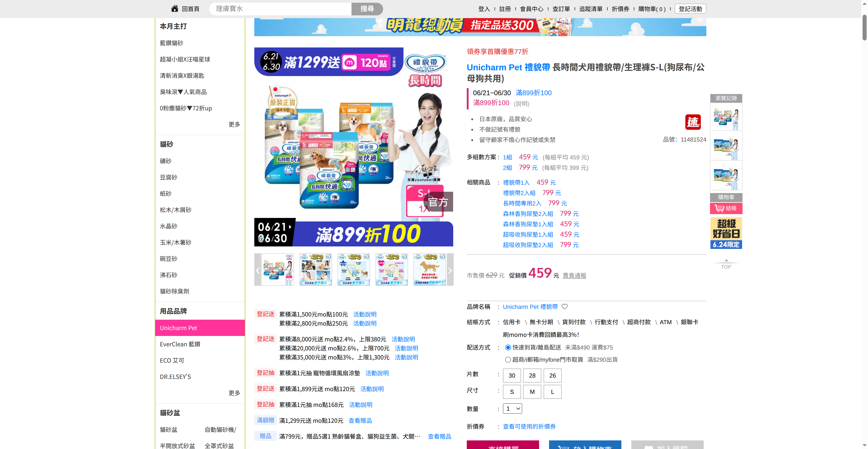Open 豆腐砂 category in sidebar

pyautogui.click(x=168, y=177)
